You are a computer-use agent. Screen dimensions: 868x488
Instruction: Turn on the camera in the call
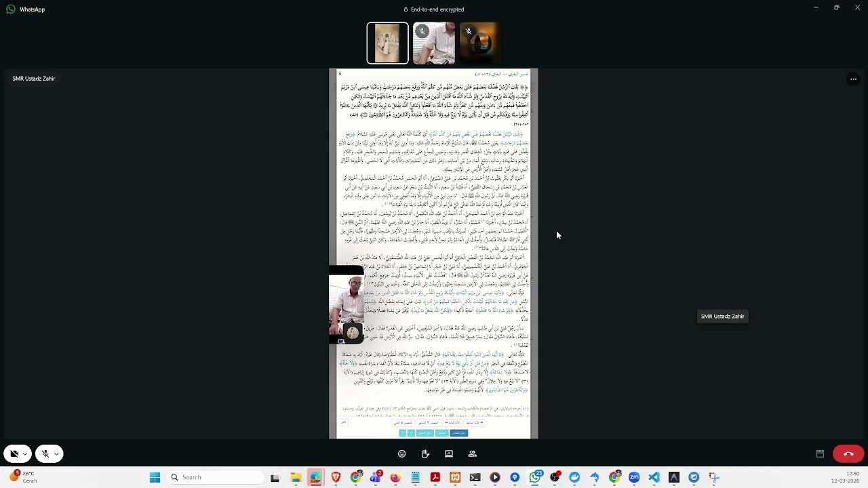click(14, 453)
